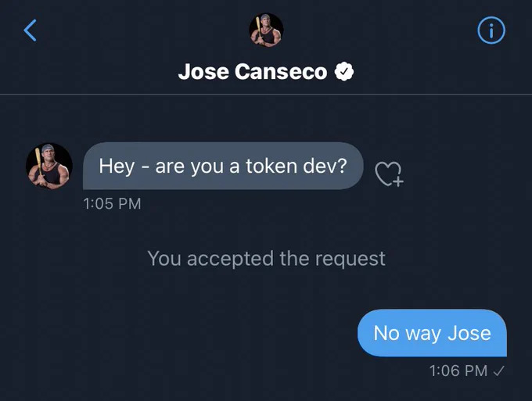Tap the back arrow to leave chat
The image size is (532, 401).
(x=30, y=30)
